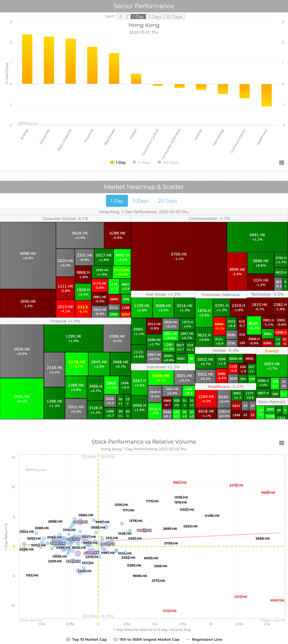The height and width of the screenshot is (644, 288).
Task: Select the 1876.H Consumer Defensive tile
Action: coord(204,313)
